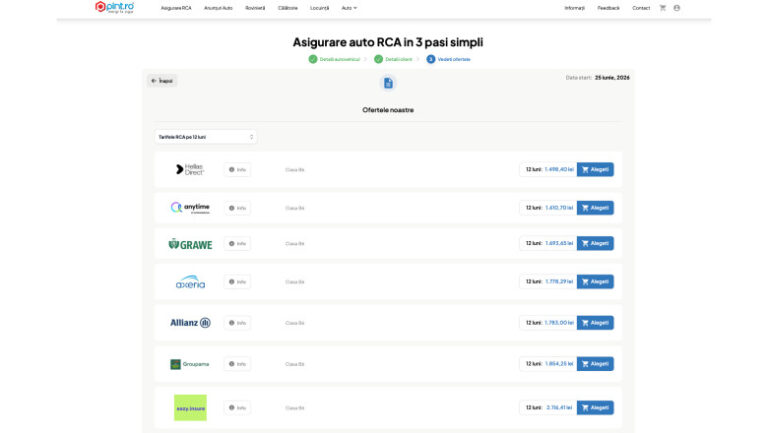This screenshot has height=433, width=768.
Task: Go back with the Inapoi button
Action: (162, 81)
